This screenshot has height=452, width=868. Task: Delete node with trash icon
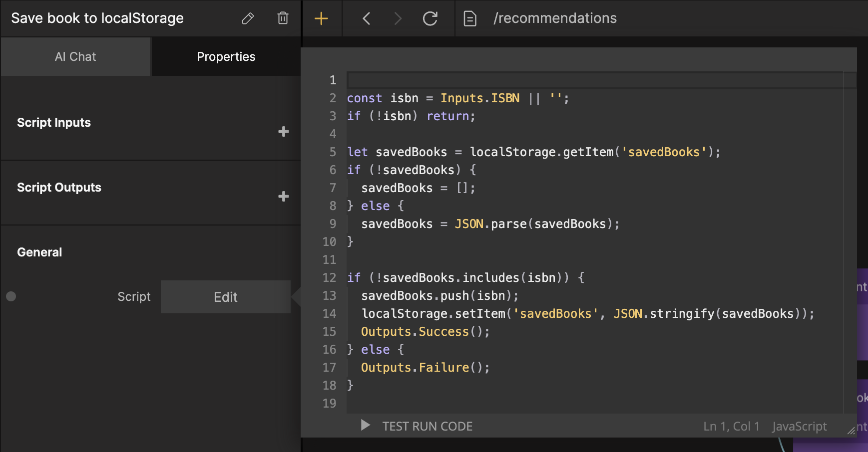(x=283, y=18)
